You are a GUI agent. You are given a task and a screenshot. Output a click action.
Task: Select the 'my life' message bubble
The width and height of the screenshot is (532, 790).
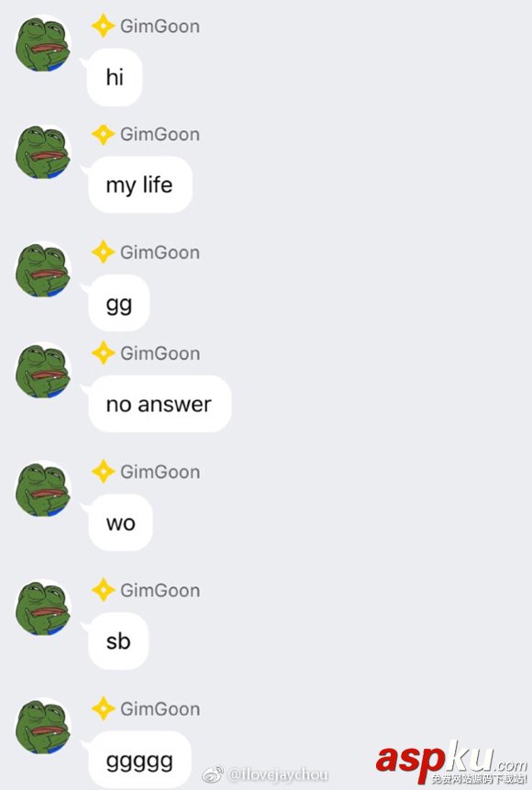tap(139, 185)
